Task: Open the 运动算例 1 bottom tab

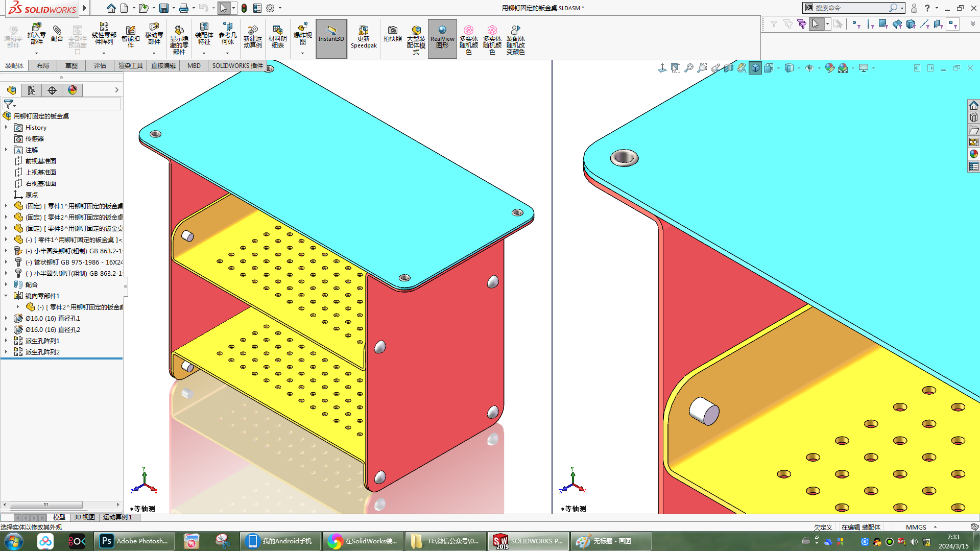Action: (117, 517)
